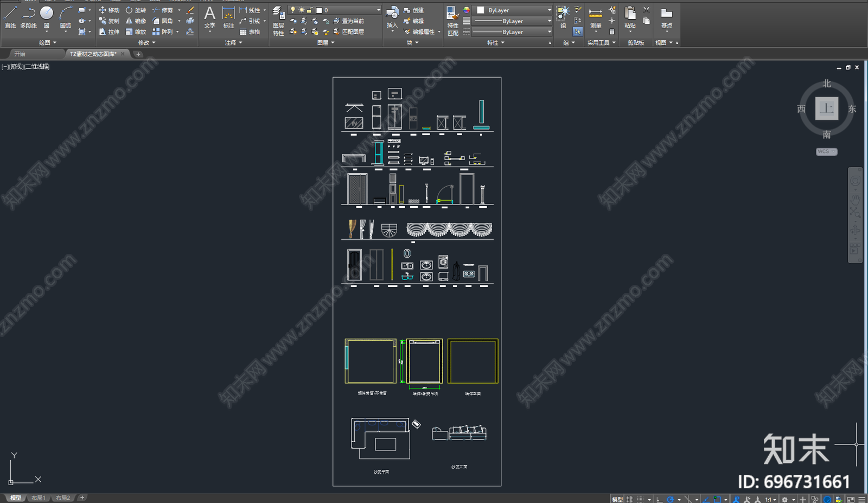Click the 特性匹配 match properties icon
The image size is (868, 503).
pyautogui.click(x=452, y=21)
